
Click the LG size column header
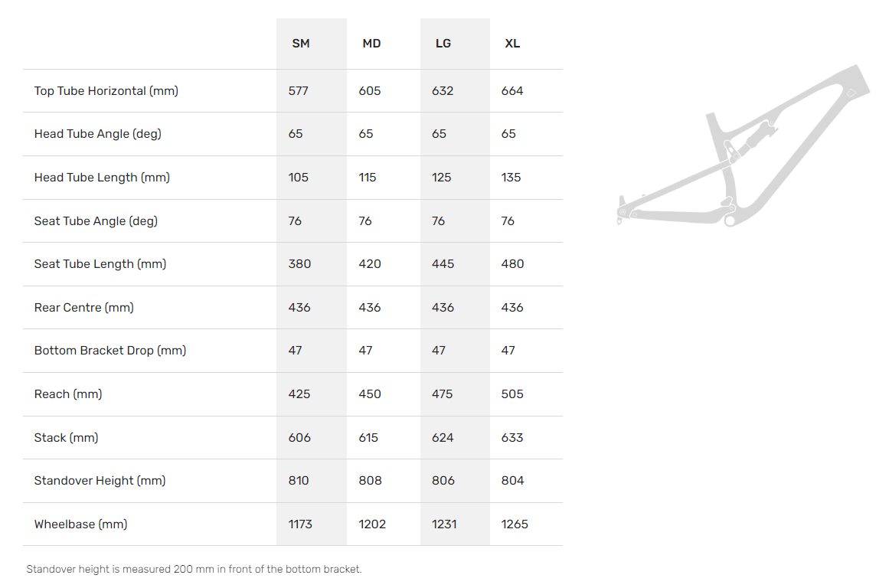pos(443,44)
